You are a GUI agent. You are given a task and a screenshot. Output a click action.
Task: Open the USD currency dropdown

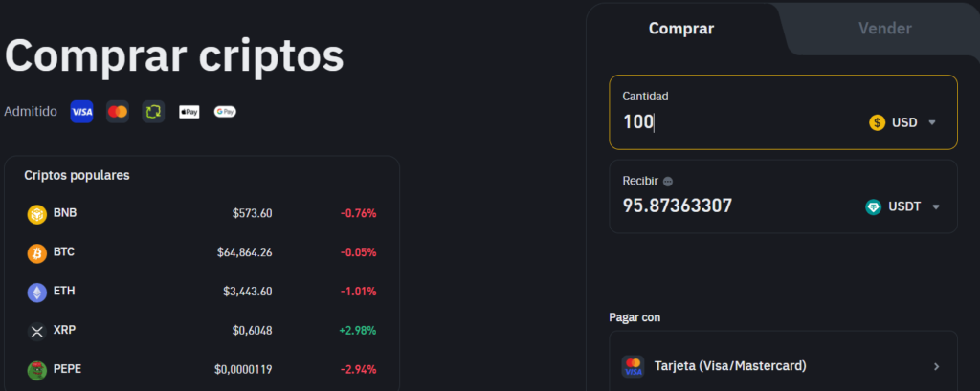pyautogui.click(x=902, y=122)
